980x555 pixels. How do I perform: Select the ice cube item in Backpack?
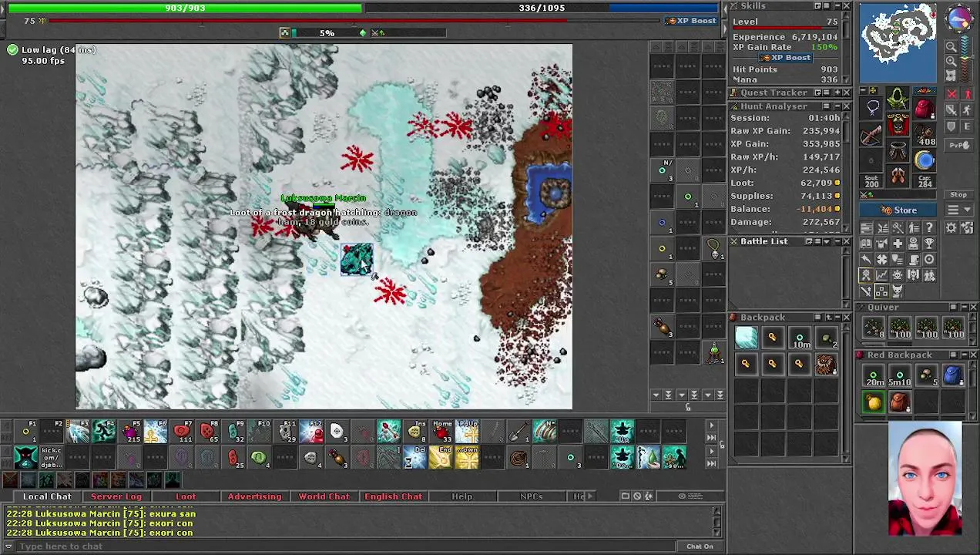746,338
